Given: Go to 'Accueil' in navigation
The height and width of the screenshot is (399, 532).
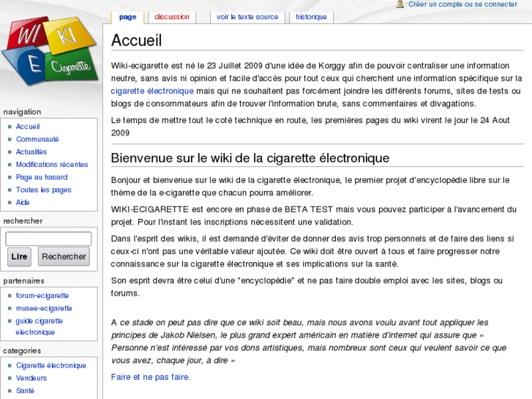Looking at the screenshot, I should (28, 127).
